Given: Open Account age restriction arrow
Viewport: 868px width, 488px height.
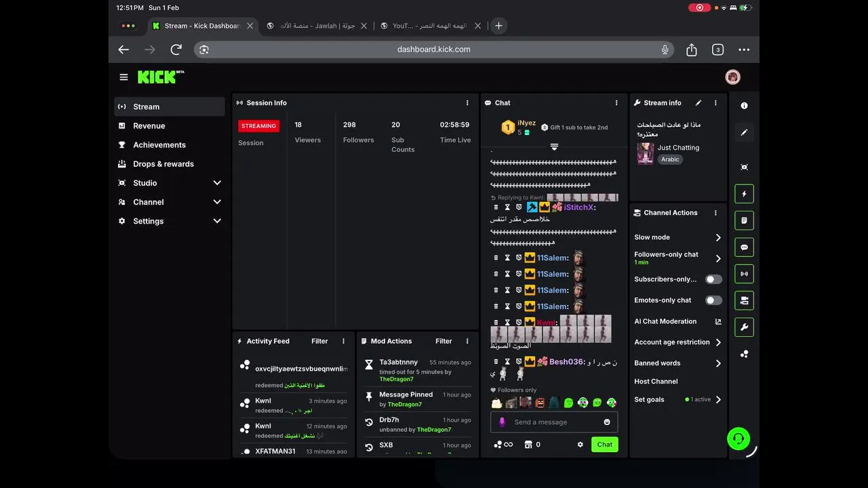Looking at the screenshot, I should click(718, 342).
